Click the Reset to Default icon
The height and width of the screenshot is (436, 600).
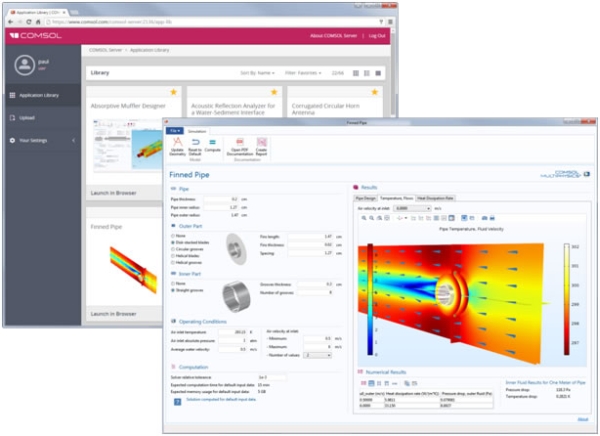point(195,148)
